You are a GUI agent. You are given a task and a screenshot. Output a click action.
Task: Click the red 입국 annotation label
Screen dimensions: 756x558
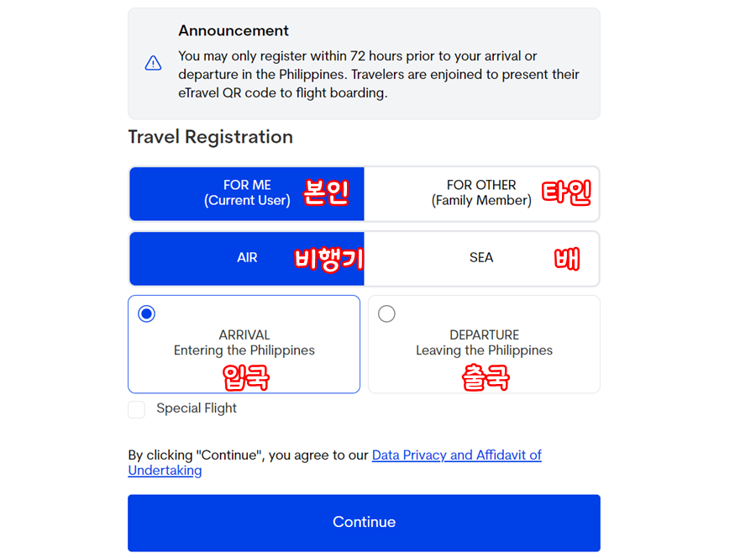tap(246, 377)
